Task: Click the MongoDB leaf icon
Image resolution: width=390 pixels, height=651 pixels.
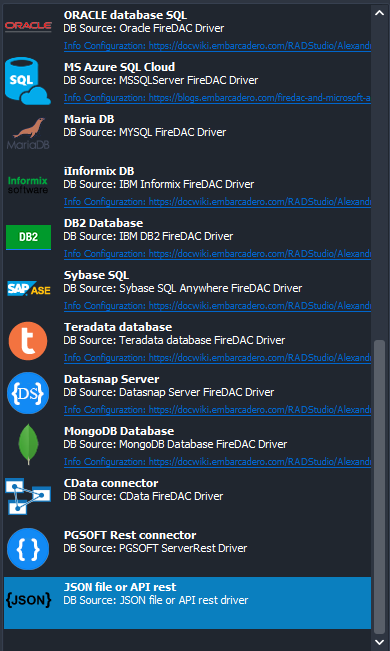Action: (28, 445)
